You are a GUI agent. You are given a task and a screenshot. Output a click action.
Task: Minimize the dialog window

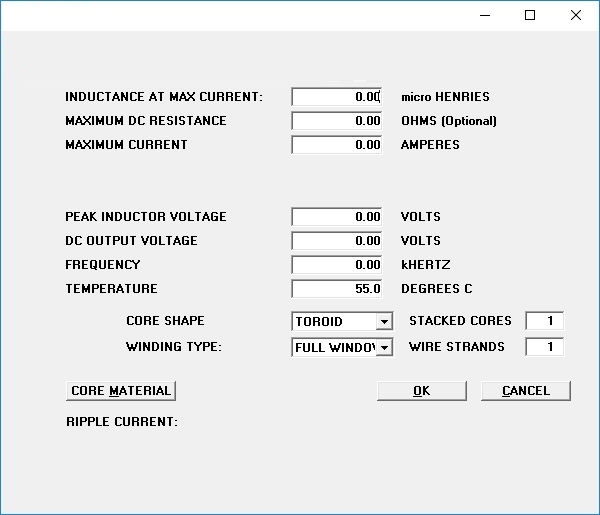[x=485, y=15]
